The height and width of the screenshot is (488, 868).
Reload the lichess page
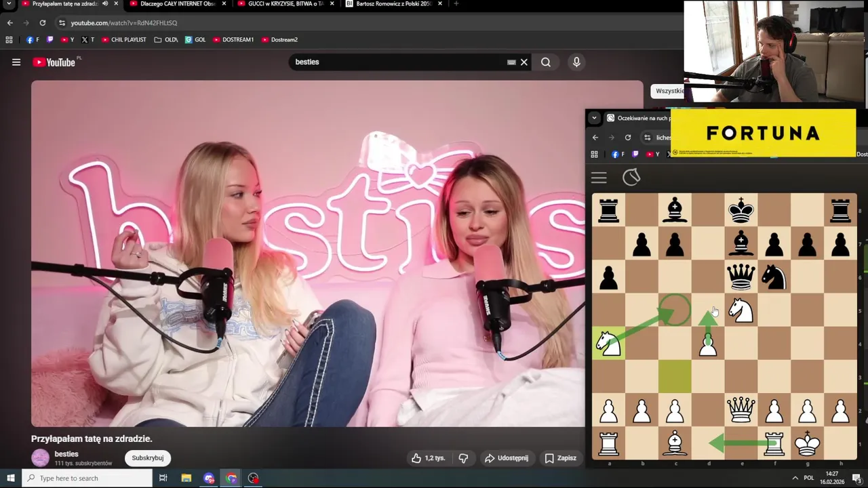pyautogui.click(x=628, y=138)
